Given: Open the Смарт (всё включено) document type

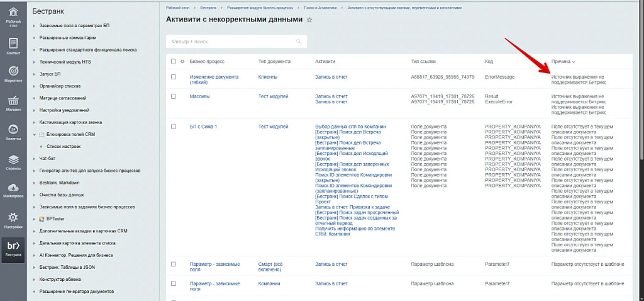Looking at the screenshot, I should (270, 266).
